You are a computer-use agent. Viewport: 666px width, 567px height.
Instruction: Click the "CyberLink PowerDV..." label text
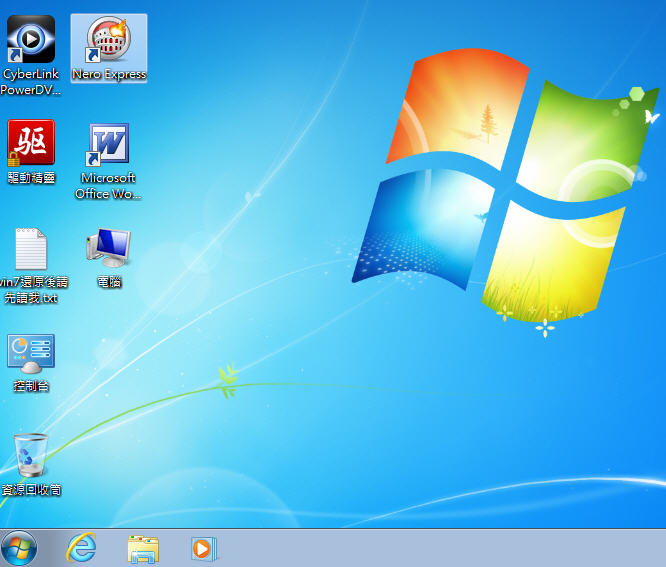pyautogui.click(x=30, y=82)
